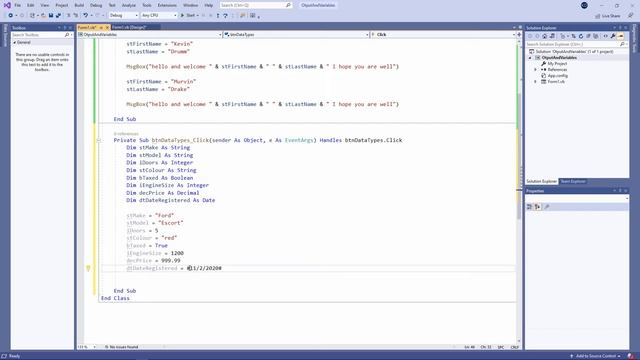Click Add to Source Control button
The height and width of the screenshot is (360, 640).
click(x=596, y=356)
